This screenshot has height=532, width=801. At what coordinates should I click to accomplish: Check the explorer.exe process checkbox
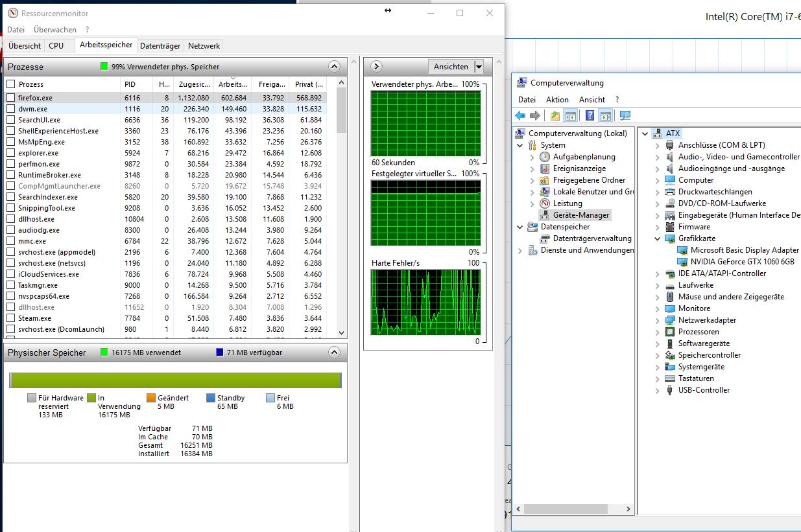(10, 153)
